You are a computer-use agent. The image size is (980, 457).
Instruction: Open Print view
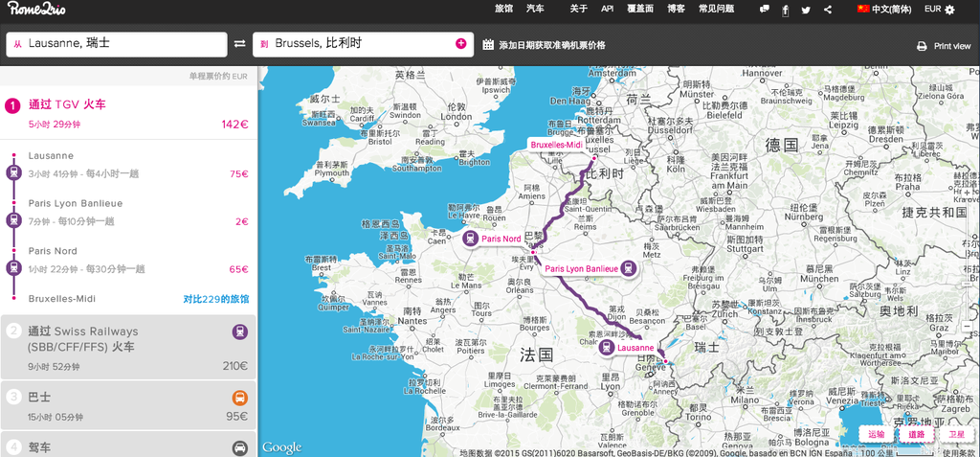point(952,46)
